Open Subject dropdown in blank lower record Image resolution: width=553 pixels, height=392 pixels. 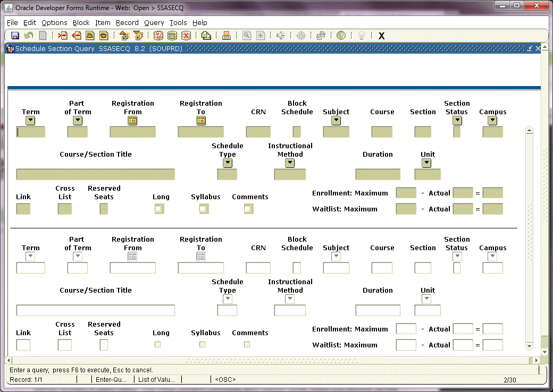pyautogui.click(x=336, y=257)
